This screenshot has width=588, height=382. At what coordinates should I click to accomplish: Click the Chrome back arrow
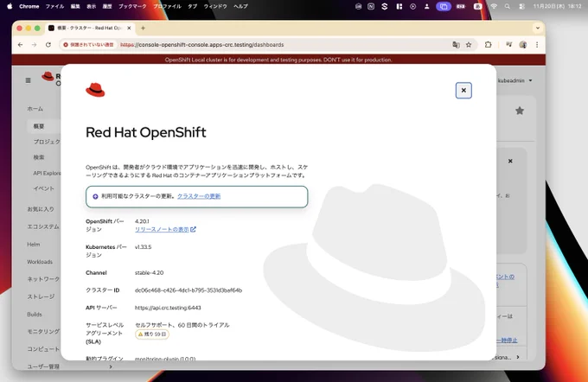pyautogui.click(x=20, y=45)
